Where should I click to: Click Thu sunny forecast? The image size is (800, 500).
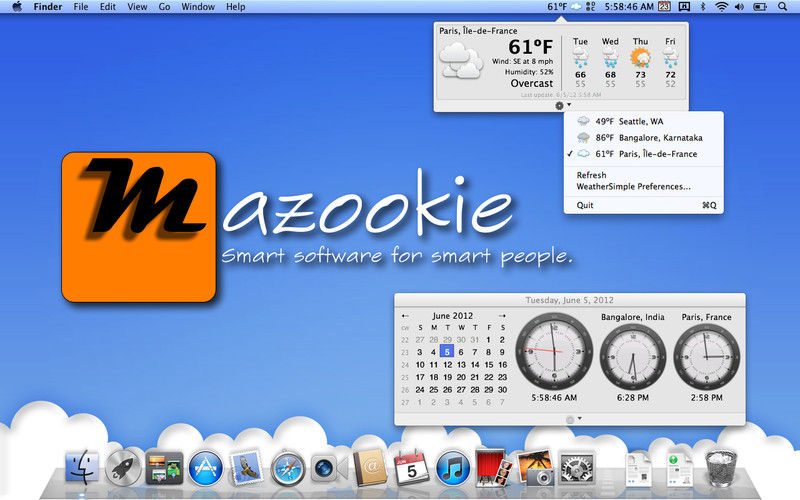640,62
